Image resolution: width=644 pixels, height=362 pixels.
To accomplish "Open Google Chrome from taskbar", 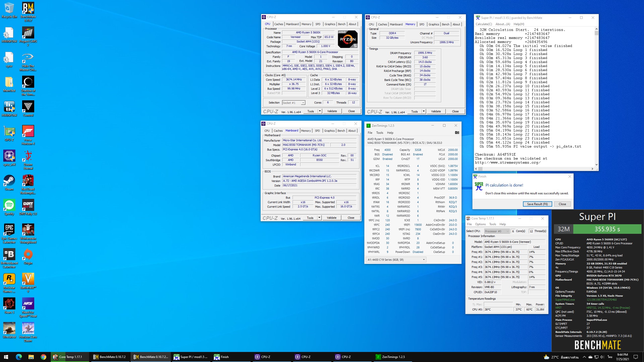I will click(43, 357).
